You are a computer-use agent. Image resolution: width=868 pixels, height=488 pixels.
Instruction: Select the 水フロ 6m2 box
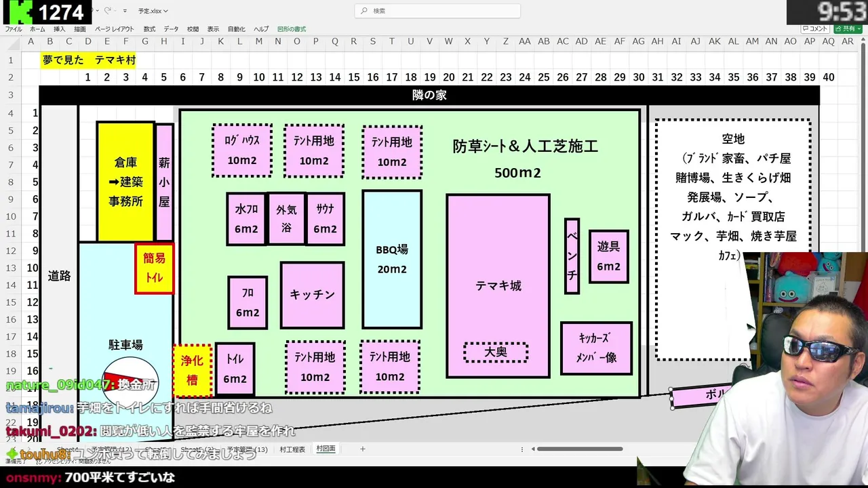pos(246,219)
